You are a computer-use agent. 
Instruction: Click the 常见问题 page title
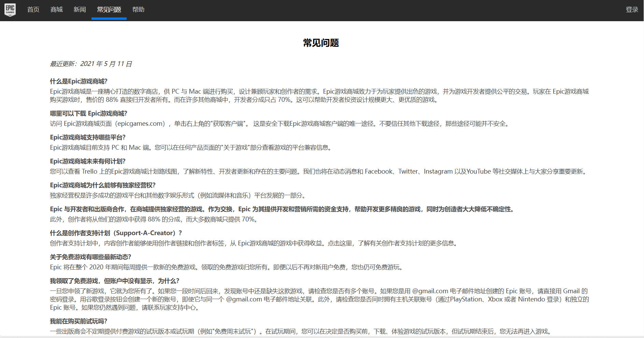click(321, 43)
